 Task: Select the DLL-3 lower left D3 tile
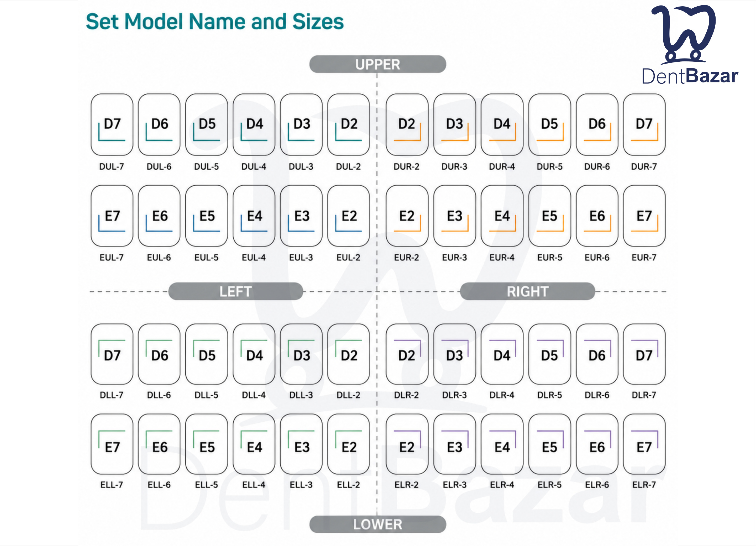coord(301,354)
